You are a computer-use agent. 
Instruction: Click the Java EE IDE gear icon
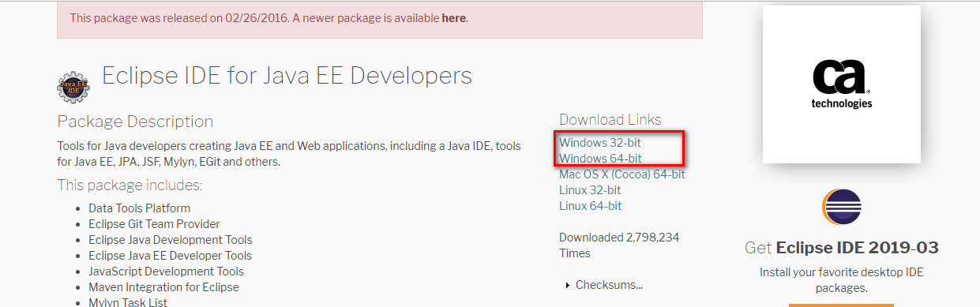tap(73, 87)
